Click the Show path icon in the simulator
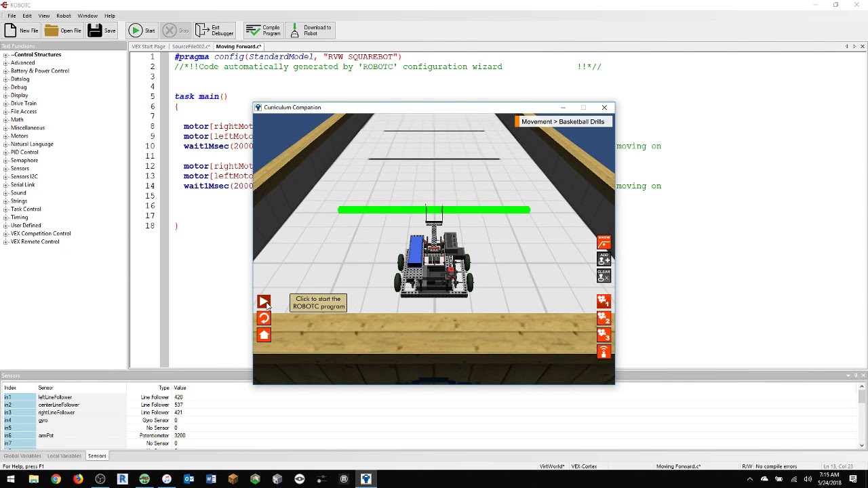The width and height of the screenshot is (868, 488). pyautogui.click(x=604, y=243)
